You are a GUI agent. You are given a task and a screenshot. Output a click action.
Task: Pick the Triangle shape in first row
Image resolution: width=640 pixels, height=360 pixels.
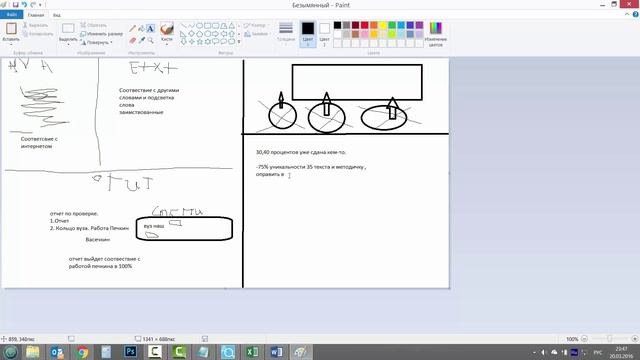tap(231, 26)
